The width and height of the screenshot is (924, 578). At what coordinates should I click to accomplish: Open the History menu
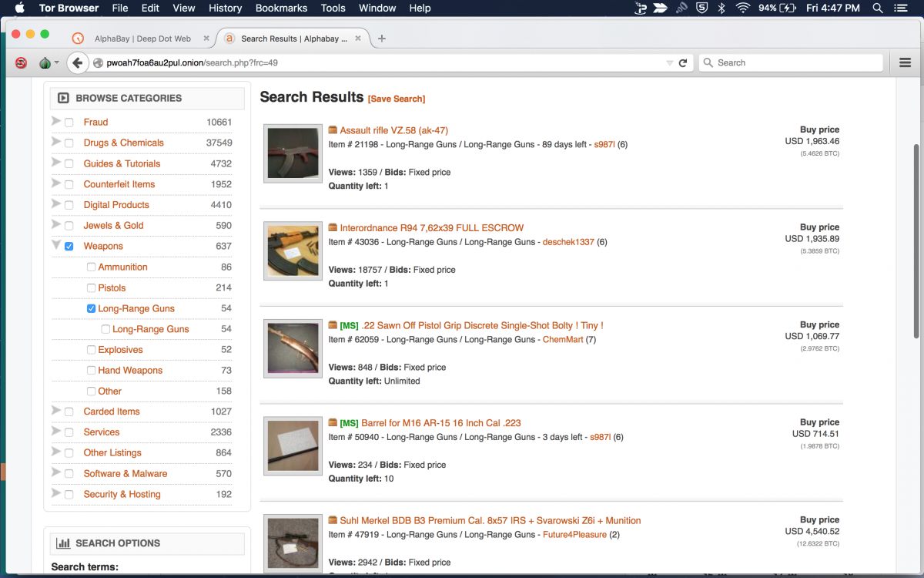coord(225,8)
